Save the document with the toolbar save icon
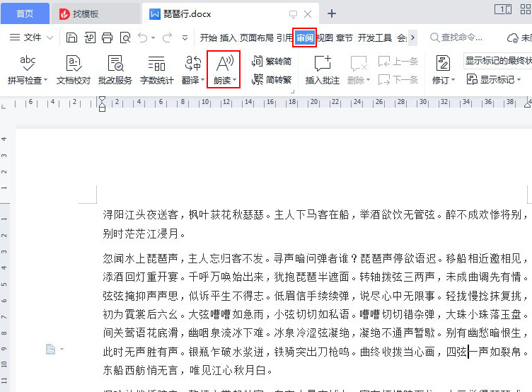 click(71, 38)
